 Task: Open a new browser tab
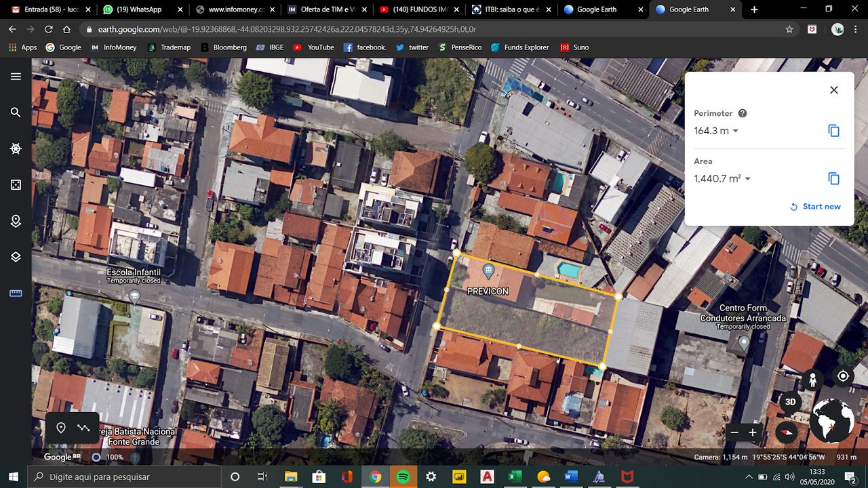pos(754,9)
